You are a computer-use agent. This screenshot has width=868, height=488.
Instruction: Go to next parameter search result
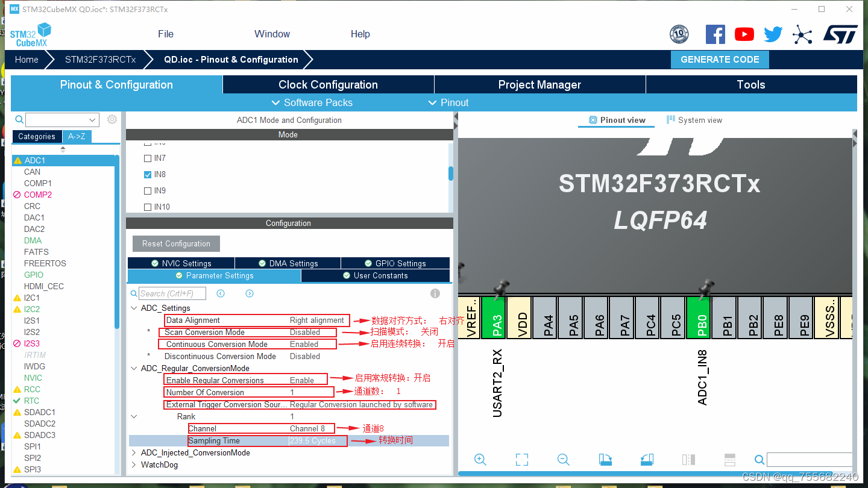(250, 293)
